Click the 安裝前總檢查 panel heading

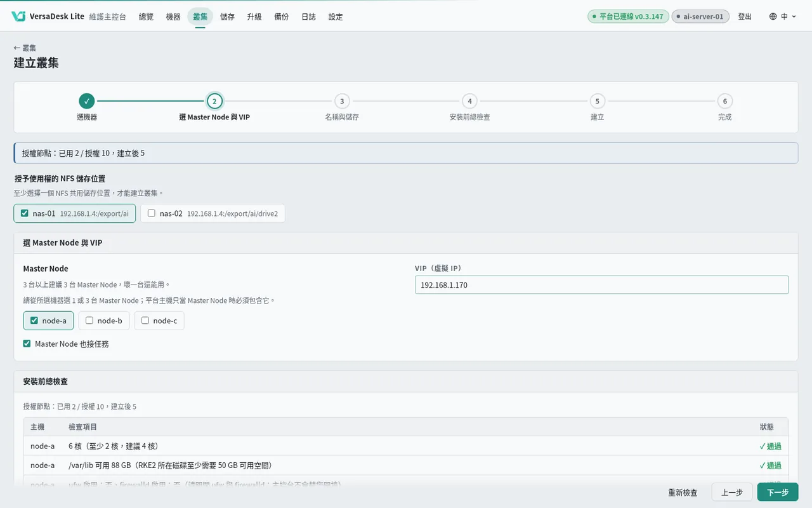point(46,382)
